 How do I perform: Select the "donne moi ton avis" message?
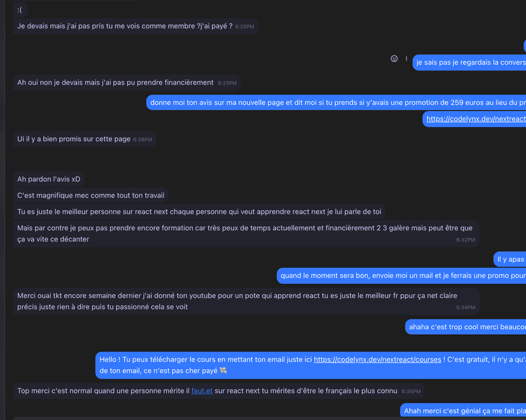[x=337, y=102]
